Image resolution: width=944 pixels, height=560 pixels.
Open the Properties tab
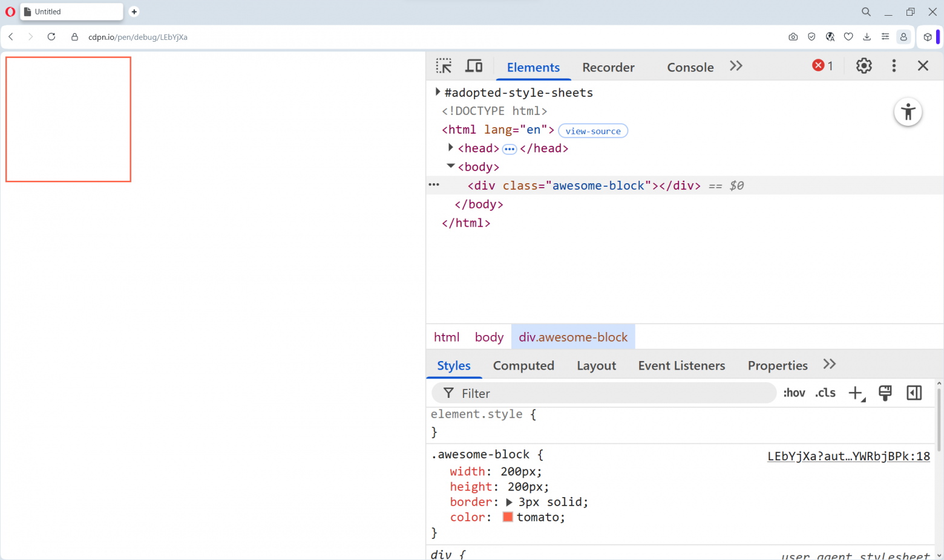778,365
